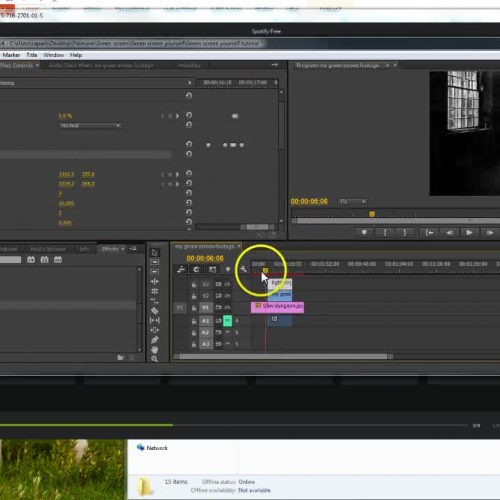Reset the 0.0 % parameter

click(189, 115)
